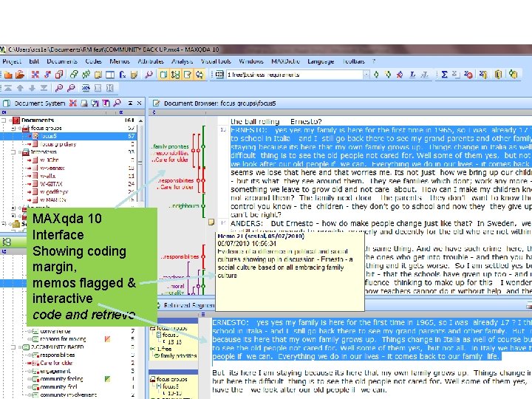Collapse the Document System panel with up-arrow button
The image size is (532, 399).
coord(130,103)
